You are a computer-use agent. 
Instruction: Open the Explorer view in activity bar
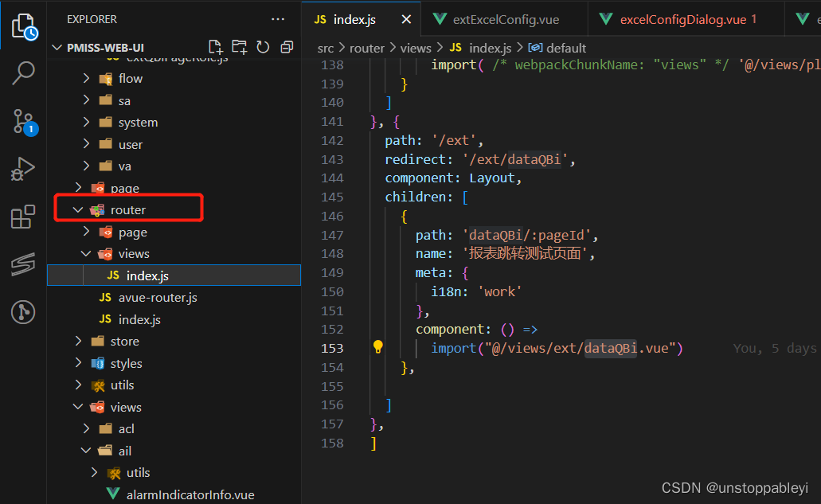coord(24,25)
